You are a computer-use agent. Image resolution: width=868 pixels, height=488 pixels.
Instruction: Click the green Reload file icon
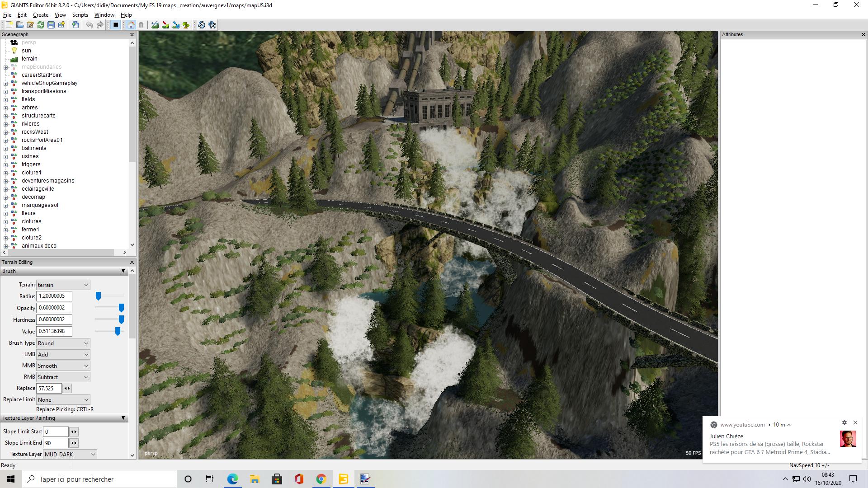[41, 25]
